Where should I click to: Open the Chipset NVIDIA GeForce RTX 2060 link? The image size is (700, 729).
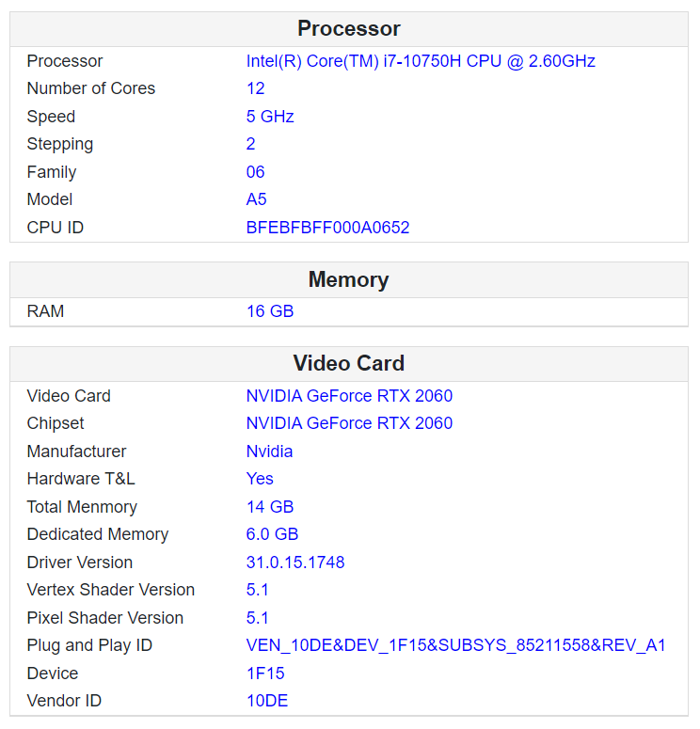pyautogui.click(x=349, y=423)
